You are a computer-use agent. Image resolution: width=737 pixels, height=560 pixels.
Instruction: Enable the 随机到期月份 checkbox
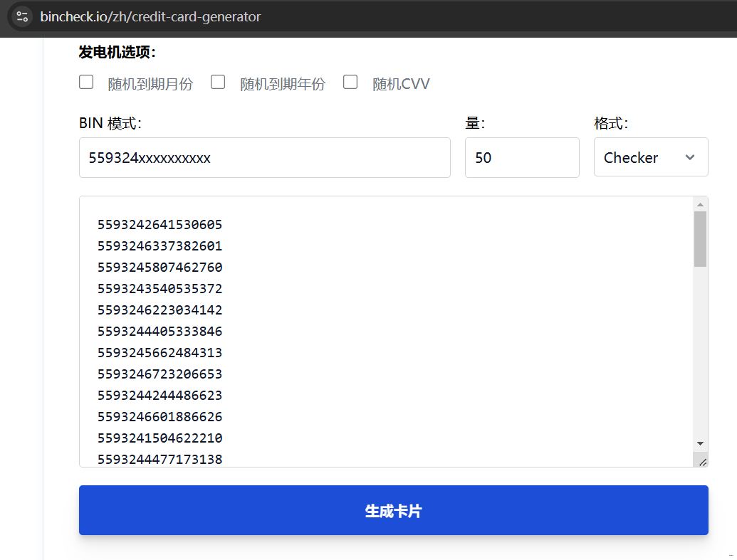tap(85, 82)
